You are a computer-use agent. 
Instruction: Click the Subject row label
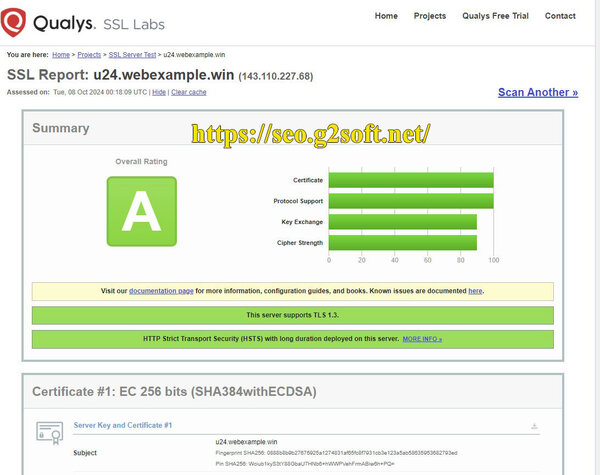pyautogui.click(x=85, y=453)
